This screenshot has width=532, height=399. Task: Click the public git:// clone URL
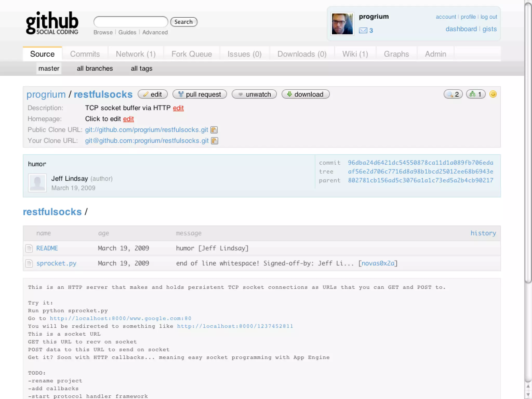coord(147,130)
